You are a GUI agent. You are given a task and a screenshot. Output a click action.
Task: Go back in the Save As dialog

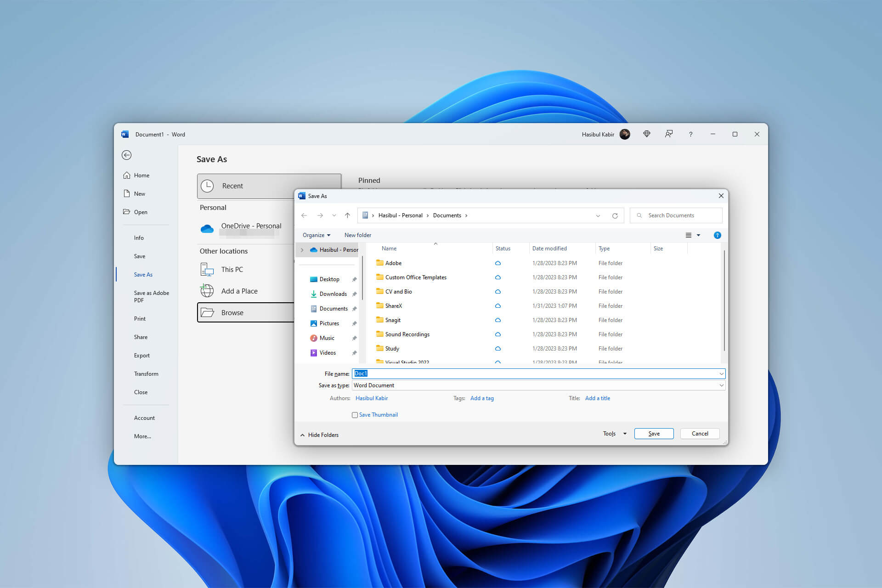(304, 215)
